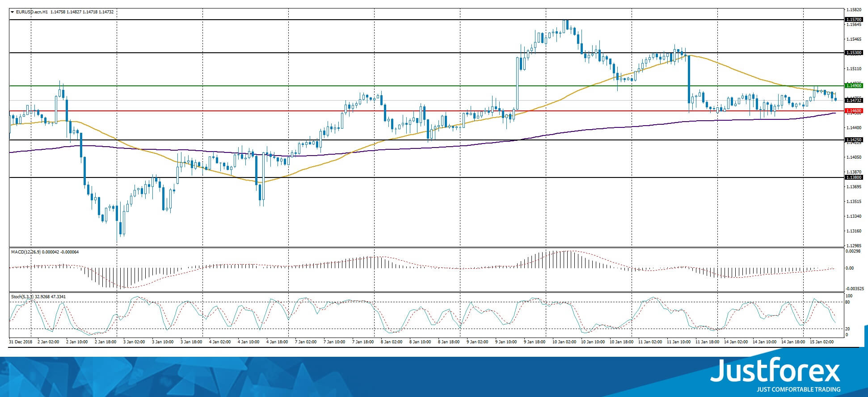Click the EURUSD.ecn,H1 chart title text

tap(32, 12)
